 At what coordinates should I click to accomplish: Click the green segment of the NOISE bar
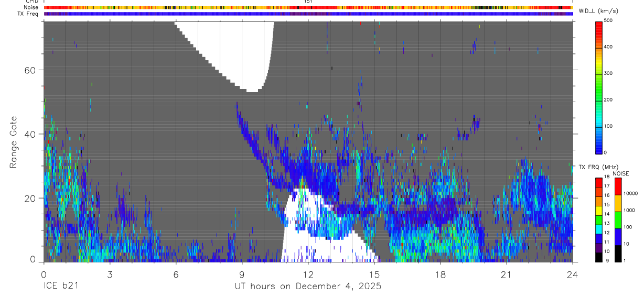click(x=618, y=219)
